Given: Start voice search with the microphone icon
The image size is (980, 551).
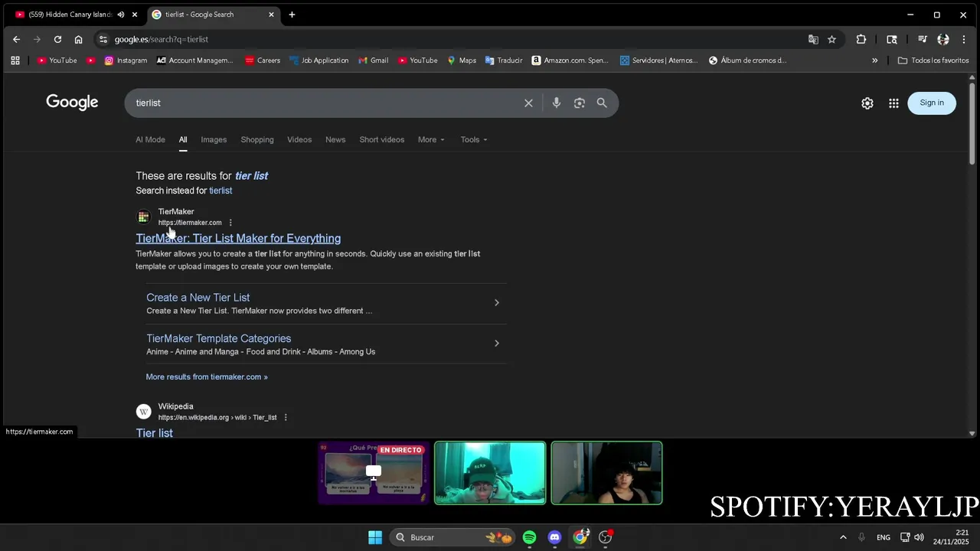Looking at the screenshot, I should pos(557,103).
